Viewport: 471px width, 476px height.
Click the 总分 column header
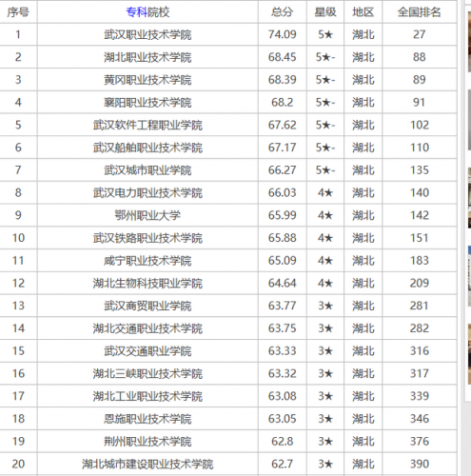tap(282, 12)
